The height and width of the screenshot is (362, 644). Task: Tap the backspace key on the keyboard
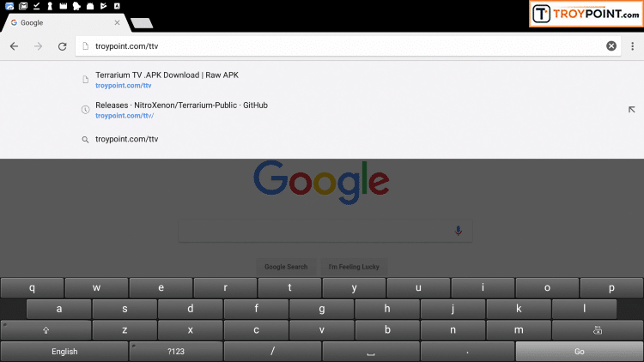(598, 330)
